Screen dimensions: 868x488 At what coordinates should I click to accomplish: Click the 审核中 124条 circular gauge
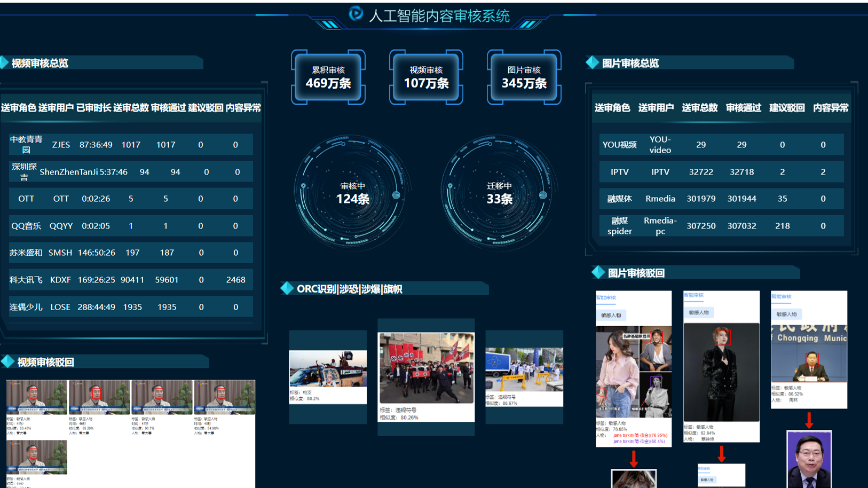click(x=352, y=193)
